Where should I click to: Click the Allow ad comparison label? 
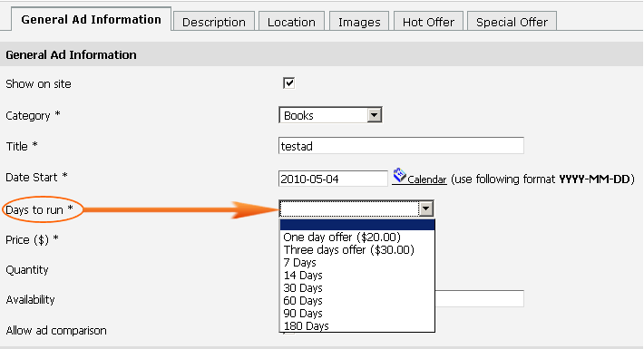[56, 331]
